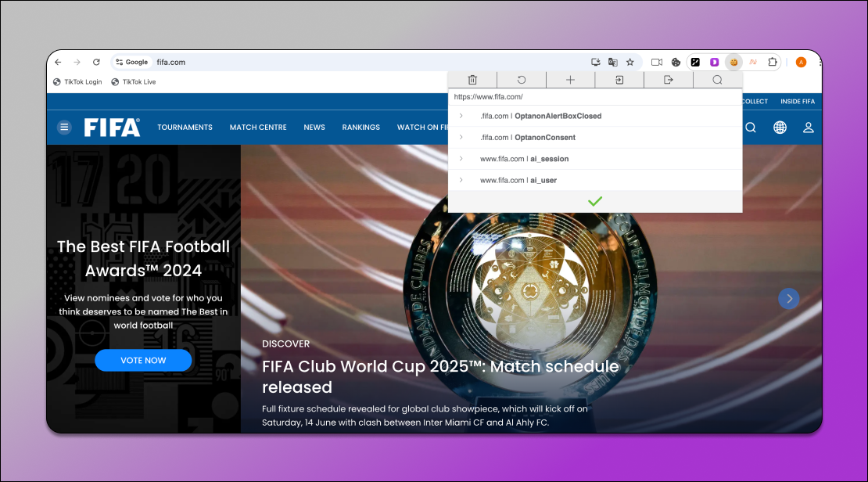This screenshot has height=482, width=868.
Task: Reset cookies with the undo arrow icon
Action: pos(522,80)
